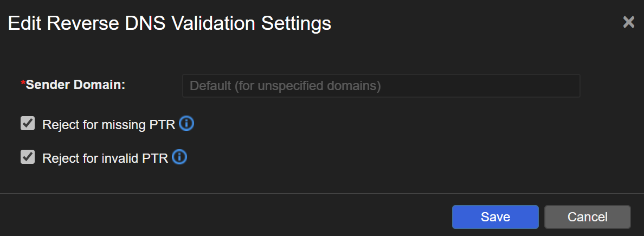Click the red required asterisk by Sender Domain
Image resolution: width=644 pixels, height=236 pixels.
click(23, 84)
